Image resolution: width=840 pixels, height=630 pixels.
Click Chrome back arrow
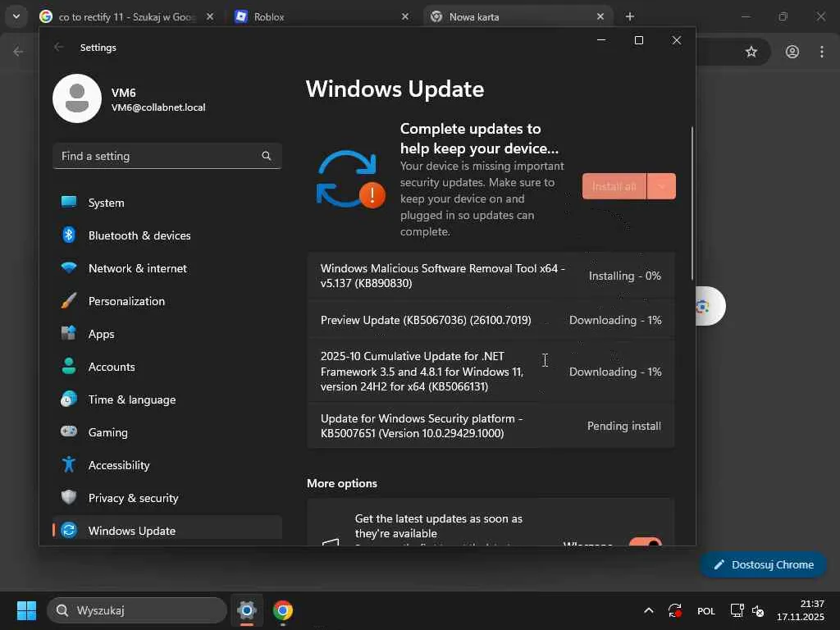(x=18, y=52)
